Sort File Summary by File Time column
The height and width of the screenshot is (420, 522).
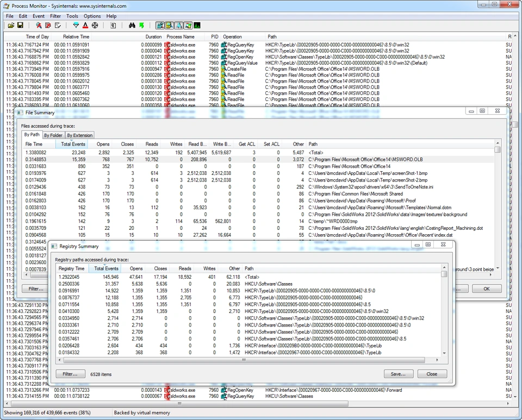pyautogui.click(x=39, y=144)
